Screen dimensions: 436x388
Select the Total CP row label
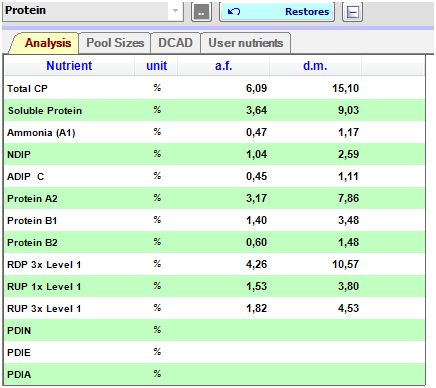(x=27, y=89)
